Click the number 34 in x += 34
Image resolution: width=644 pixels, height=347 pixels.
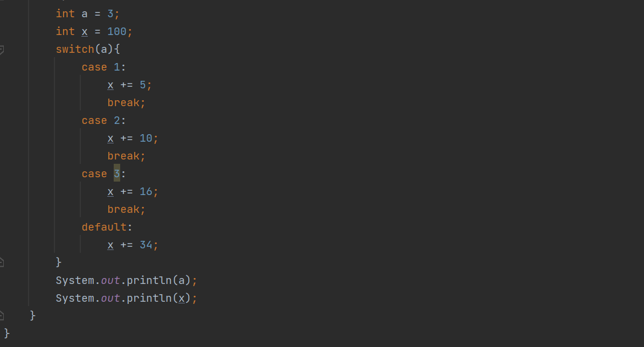click(146, 245)
